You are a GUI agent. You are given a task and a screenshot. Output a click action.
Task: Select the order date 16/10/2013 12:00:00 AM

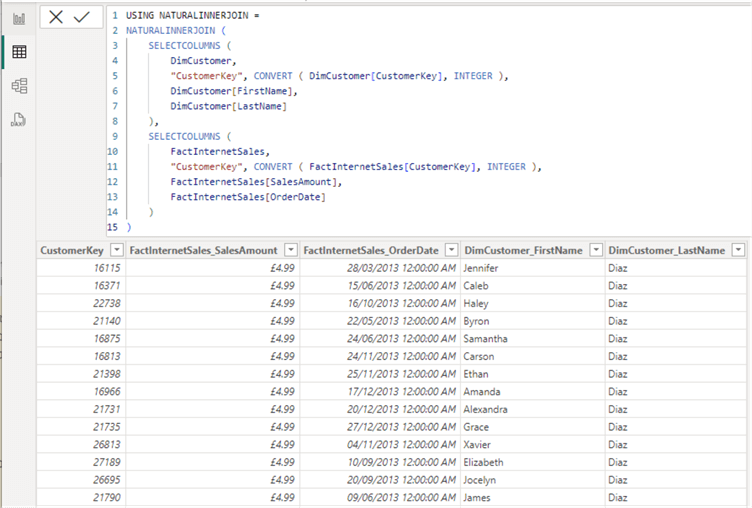pyautogui.click(x=380, y=303)
